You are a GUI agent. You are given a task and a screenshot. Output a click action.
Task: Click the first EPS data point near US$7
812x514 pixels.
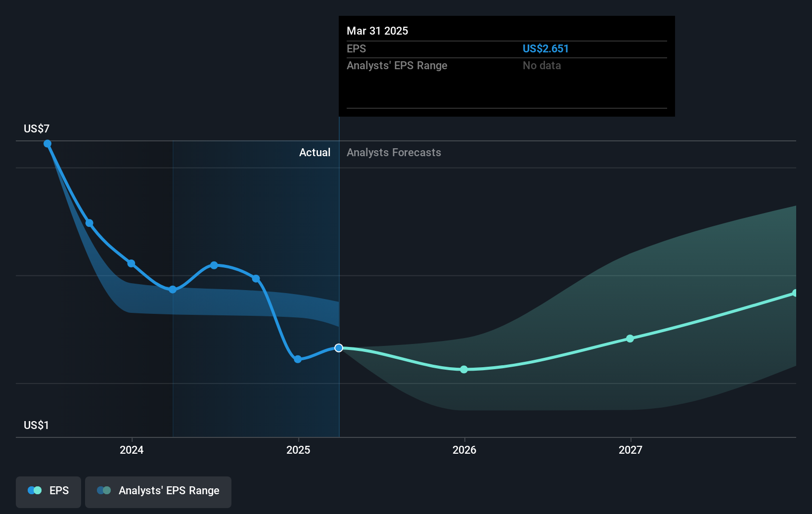click(x=47, y=144)
